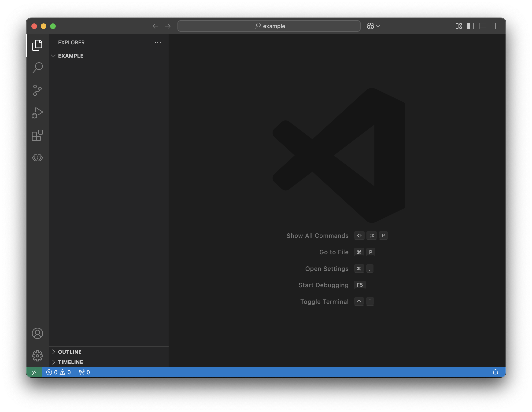Open the Manage gear icon

point(37,356)
